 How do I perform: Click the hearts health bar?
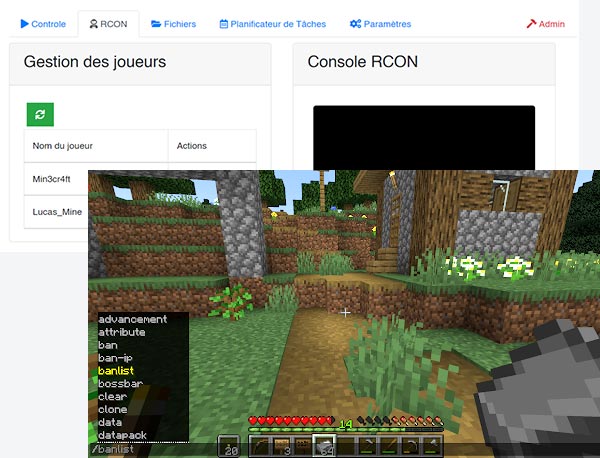292,421
